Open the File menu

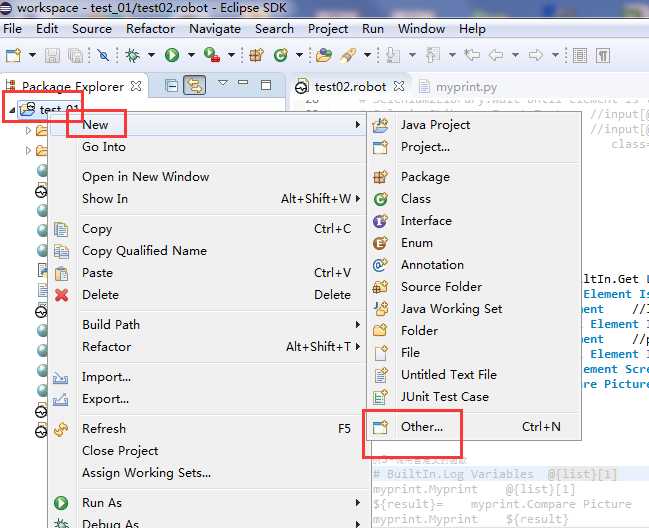12,29
